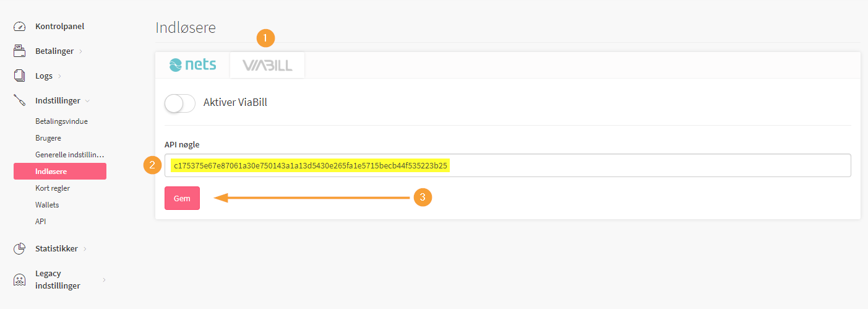Click the Betalinger cash register icon
The image size is (868, 309).
point(20,51)
